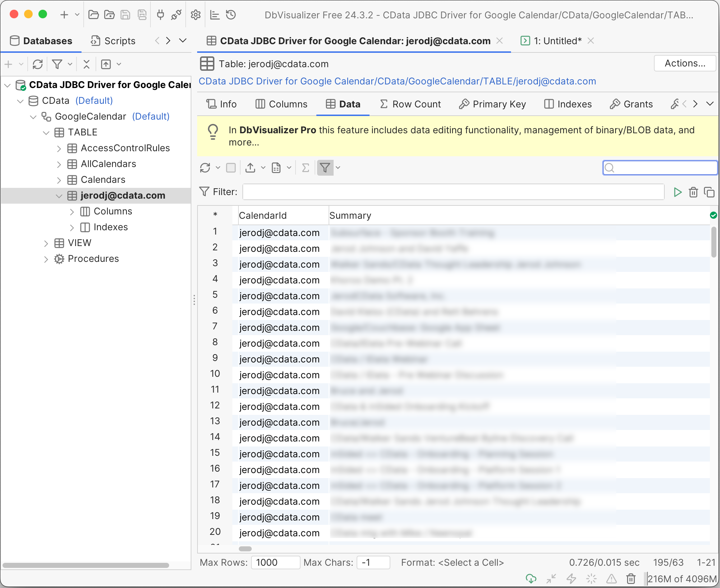Screen dimensions: 720x588
Task: Click the Tool Properties gear icon
Action: tap(195, 15)
